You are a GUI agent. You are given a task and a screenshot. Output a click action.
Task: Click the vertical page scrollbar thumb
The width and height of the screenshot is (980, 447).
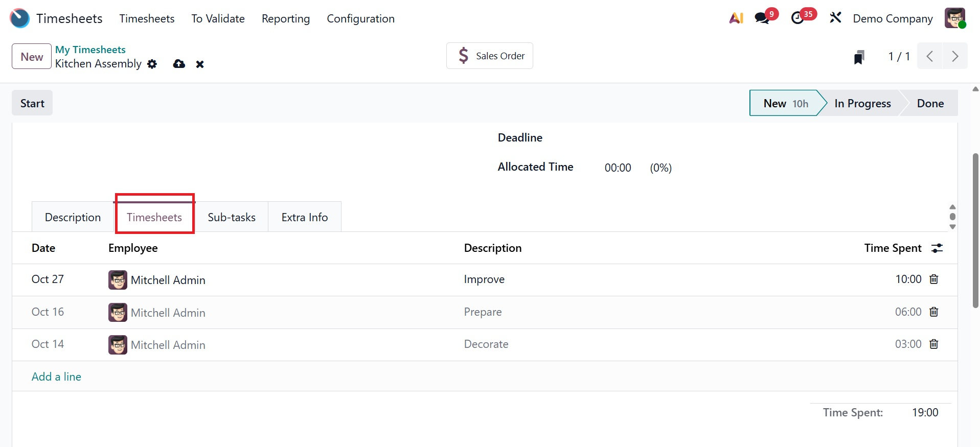tap(975, 230)
